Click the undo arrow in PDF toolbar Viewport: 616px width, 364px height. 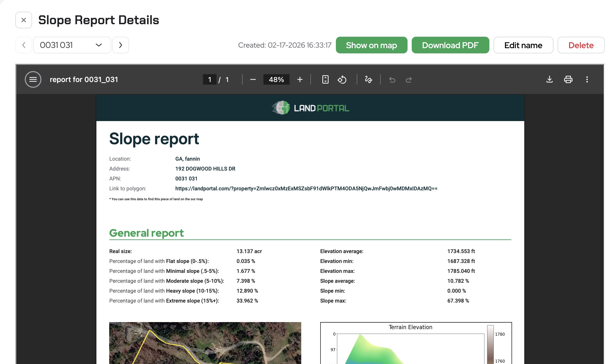[x=392, y=79]
